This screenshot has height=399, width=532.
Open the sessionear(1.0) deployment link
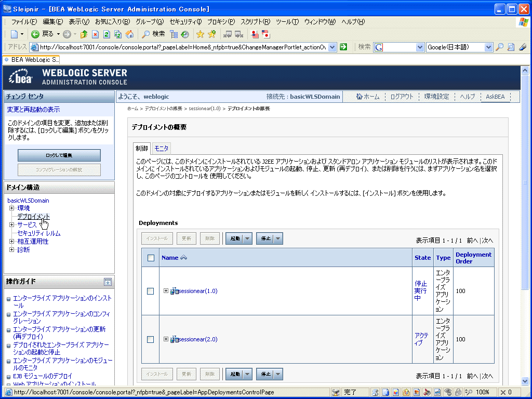click(x=198, y=291)
